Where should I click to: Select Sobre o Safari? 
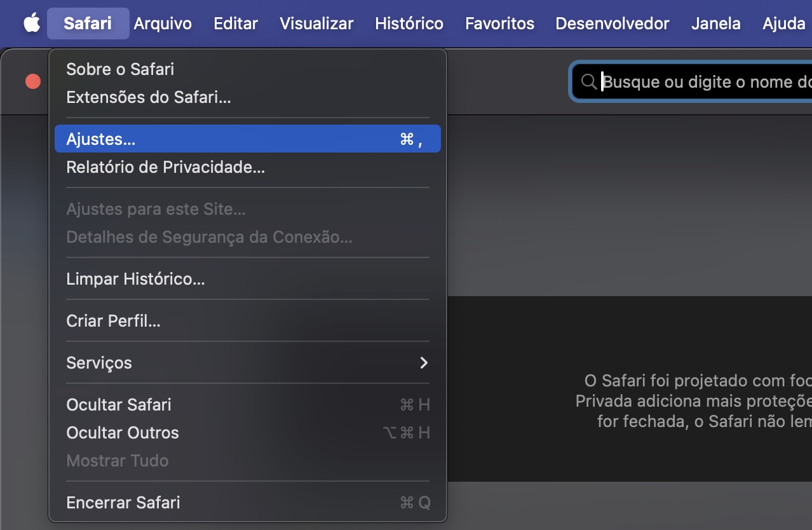pos(119,69)
